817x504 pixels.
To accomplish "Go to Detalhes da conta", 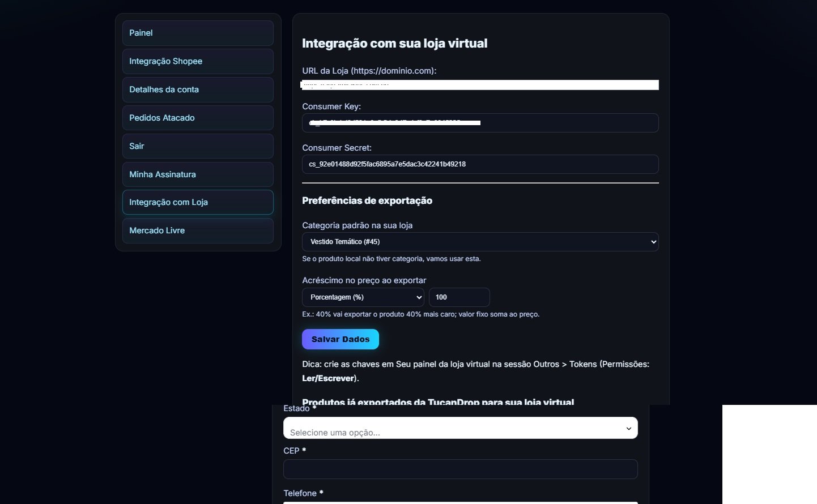I will tap(197, 89).
